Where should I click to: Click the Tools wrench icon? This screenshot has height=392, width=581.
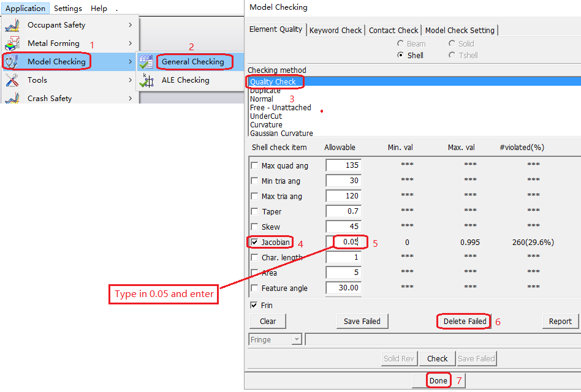tap(12, 80)
